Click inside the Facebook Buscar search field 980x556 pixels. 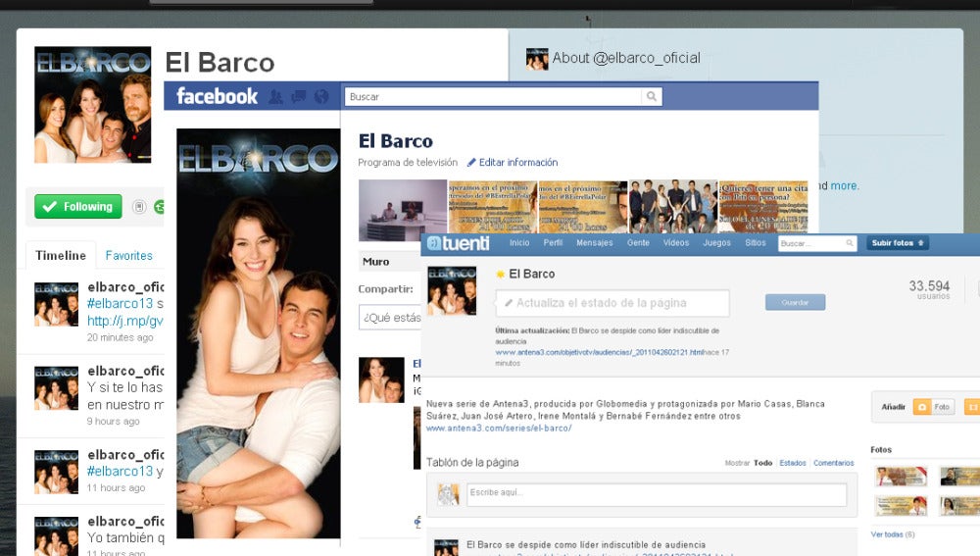493,96
